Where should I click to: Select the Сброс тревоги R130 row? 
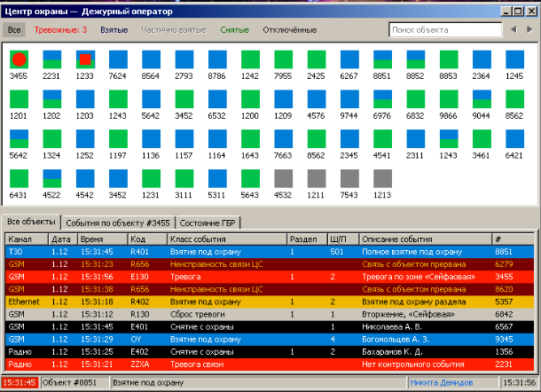[270, 314]
